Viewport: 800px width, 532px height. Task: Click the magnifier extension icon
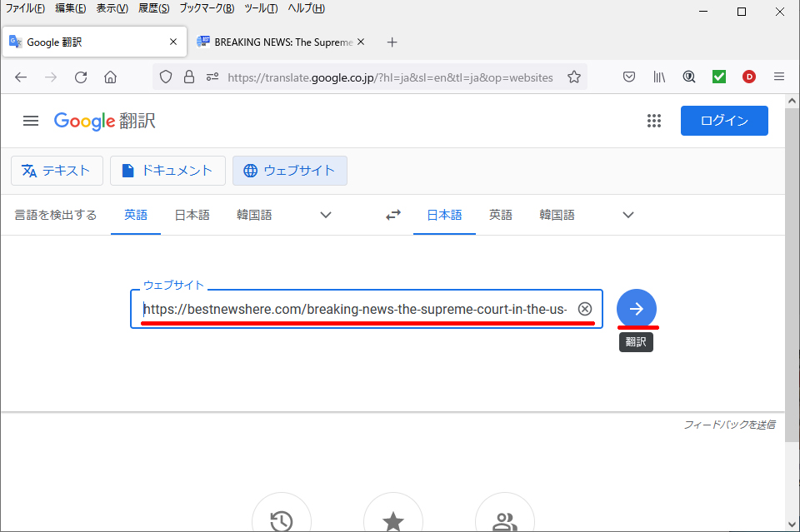click(689, 77)
